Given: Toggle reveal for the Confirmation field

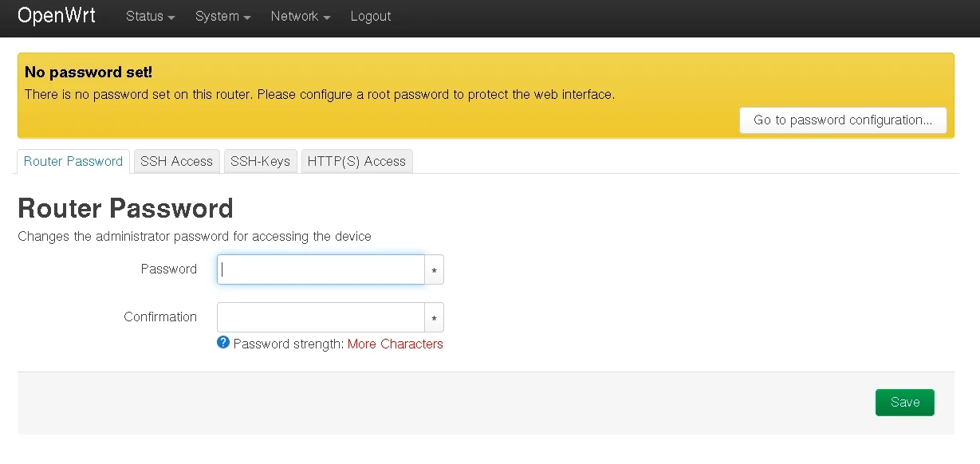Looking at the screenshot, I should 434,318.
